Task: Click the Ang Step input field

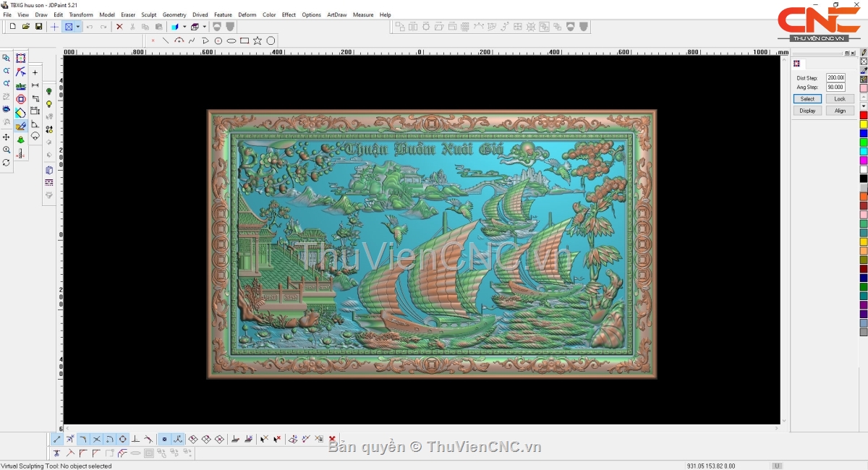Action: pos(835,87)
